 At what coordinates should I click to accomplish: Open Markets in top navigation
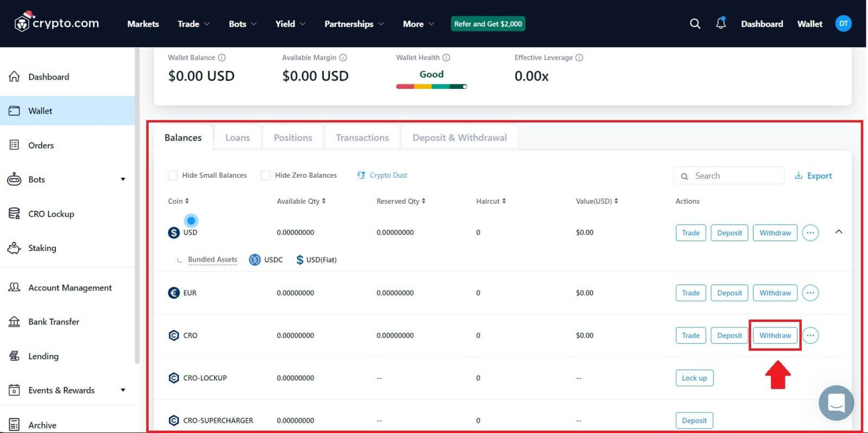[143, 24]
